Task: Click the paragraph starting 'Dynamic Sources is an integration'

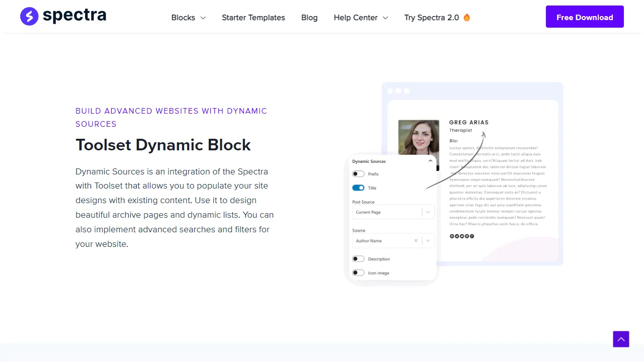Action: pyautogui.click(x=175, y=208)
